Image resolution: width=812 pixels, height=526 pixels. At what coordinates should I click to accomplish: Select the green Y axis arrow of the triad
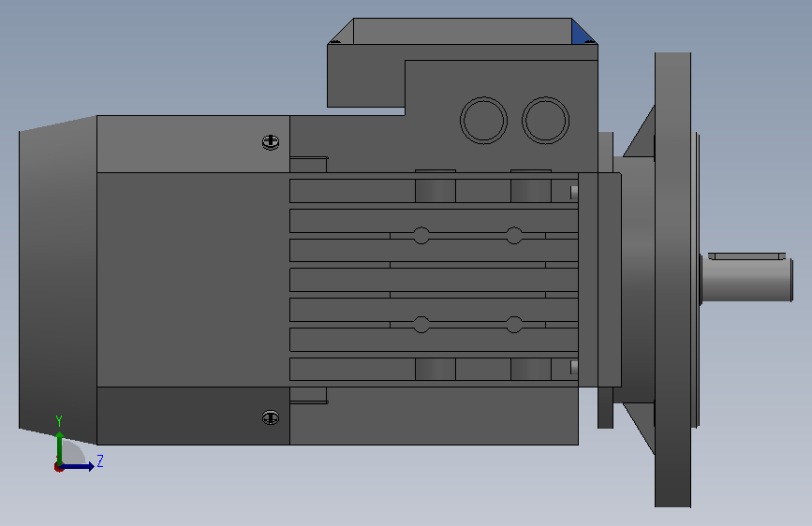(60, 447)
